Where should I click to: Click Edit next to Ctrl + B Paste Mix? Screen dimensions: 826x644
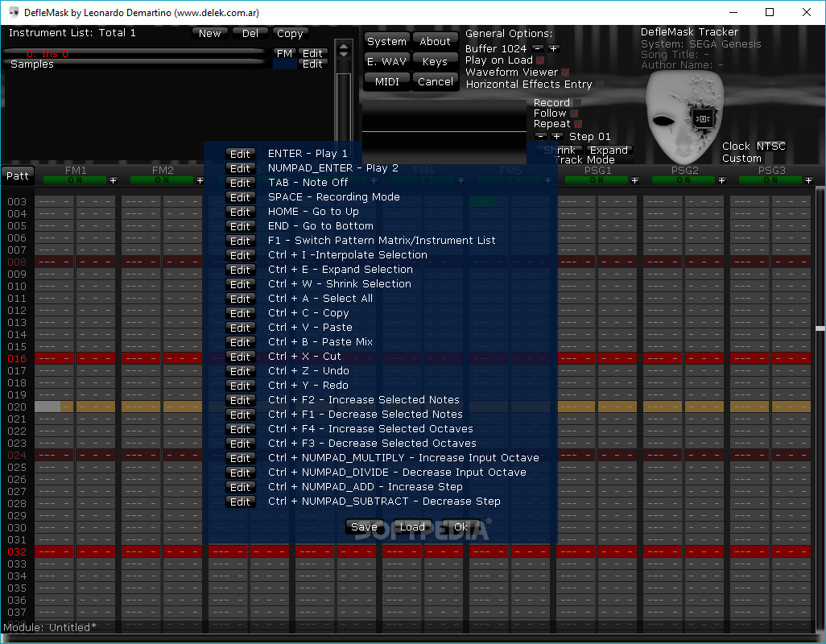coord(240,342)
